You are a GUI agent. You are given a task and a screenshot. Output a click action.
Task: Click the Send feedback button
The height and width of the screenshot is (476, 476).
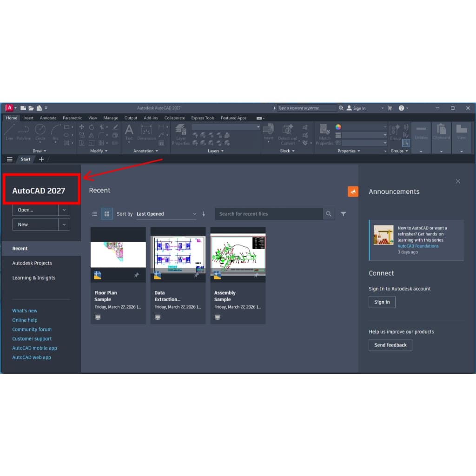click(x=390, y=345)
